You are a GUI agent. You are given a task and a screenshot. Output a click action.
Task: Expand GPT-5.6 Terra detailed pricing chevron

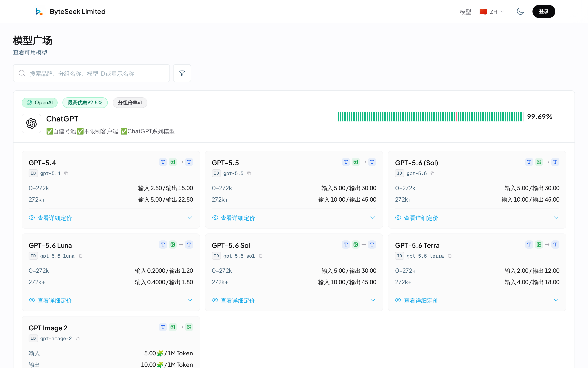pos(556,300)
